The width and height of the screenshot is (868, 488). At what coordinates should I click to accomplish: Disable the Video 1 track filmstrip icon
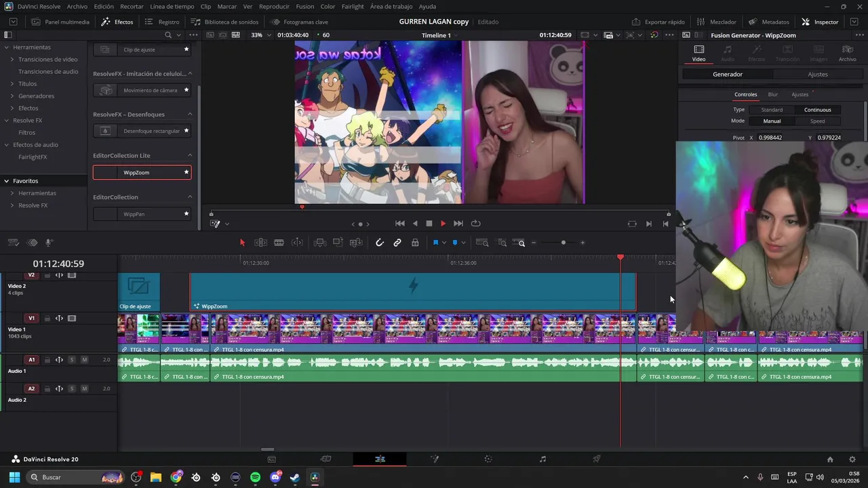[72, 319]
